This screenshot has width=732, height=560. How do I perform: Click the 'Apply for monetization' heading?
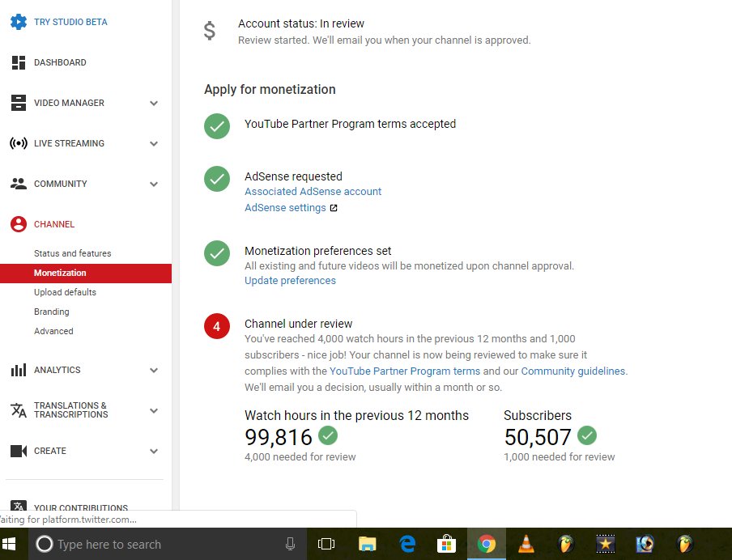click(x=270, y=90)
